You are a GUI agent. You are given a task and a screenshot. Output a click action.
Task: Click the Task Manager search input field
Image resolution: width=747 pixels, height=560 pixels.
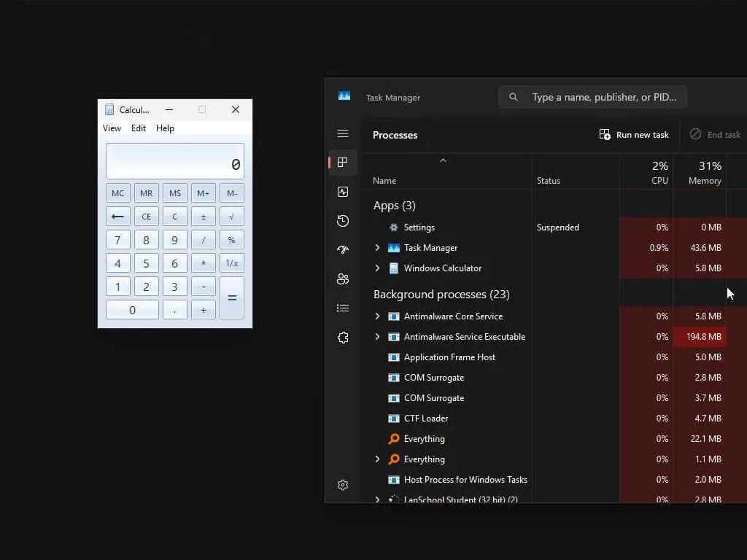click(592, 97)
